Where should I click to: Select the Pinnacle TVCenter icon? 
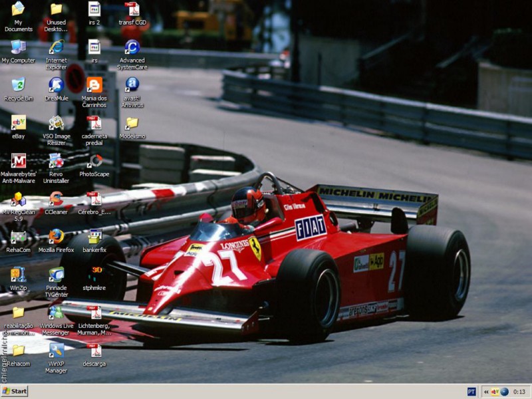click(x=57, y=275)
